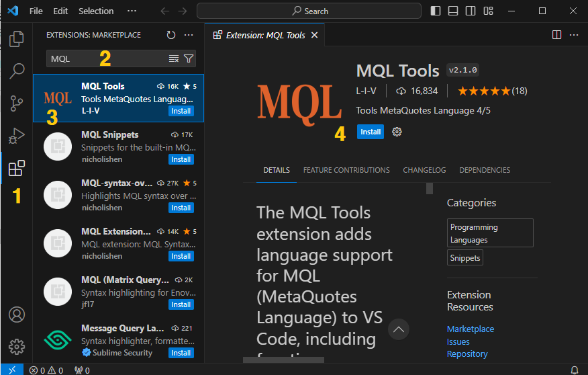Click the L-I-V publisher name in header

point(366,91)
